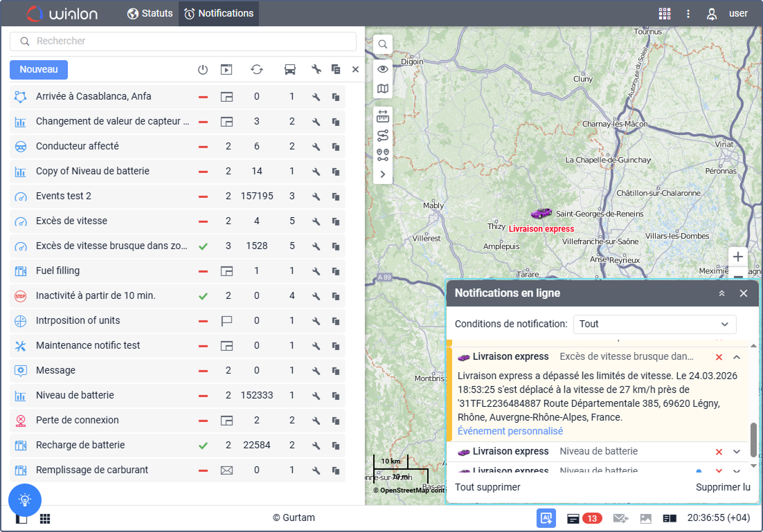This screenshot has width=763, height=532.
Task: Click Tout supprimer link
Action: [x=487, y=487]
